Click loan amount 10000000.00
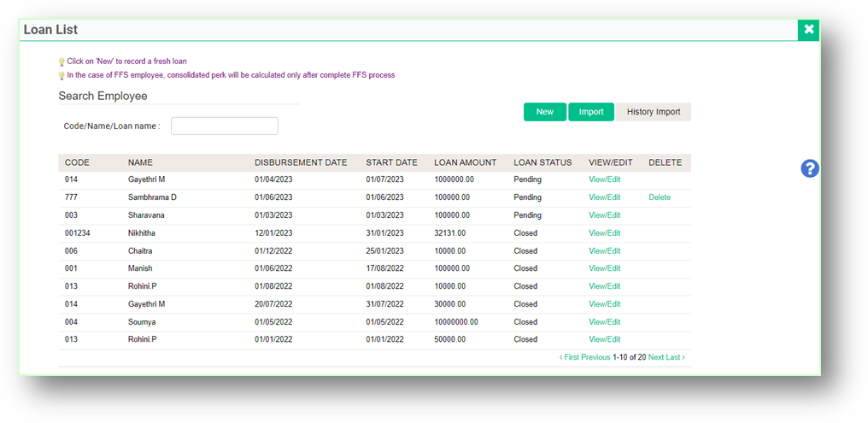Viewport: 868px width, 423px height. click(456, 321)
